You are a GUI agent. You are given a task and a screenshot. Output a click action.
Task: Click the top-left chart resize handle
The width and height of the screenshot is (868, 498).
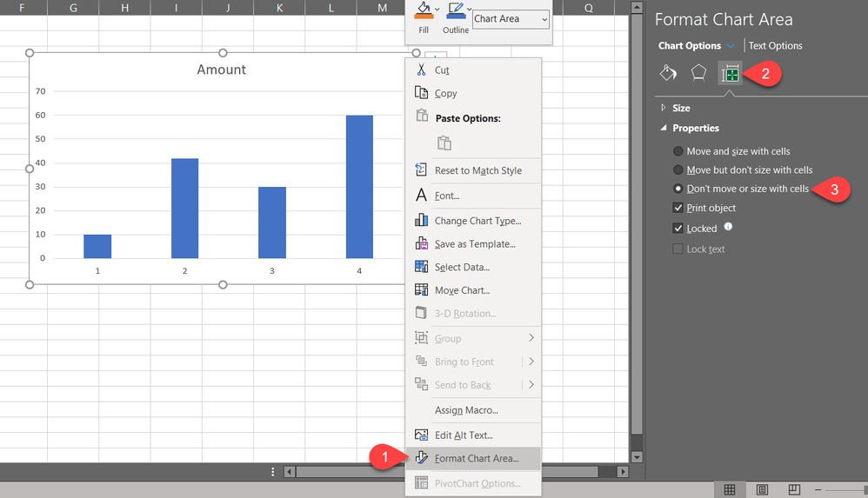pos(30,53)
